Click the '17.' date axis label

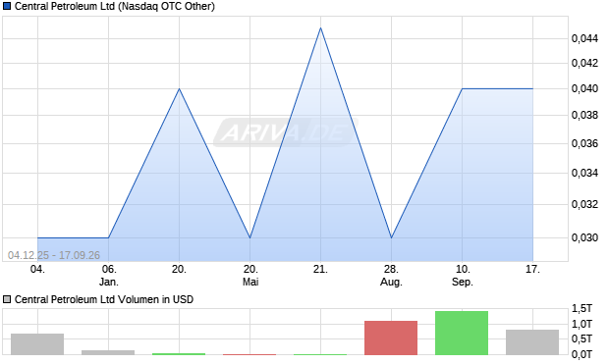coord(532,269)
